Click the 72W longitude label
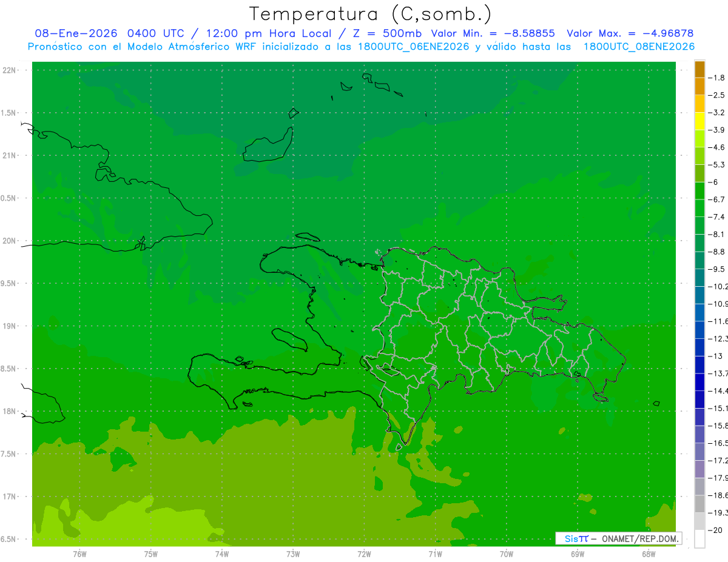The image size is (728, 562). pos(364,554)
